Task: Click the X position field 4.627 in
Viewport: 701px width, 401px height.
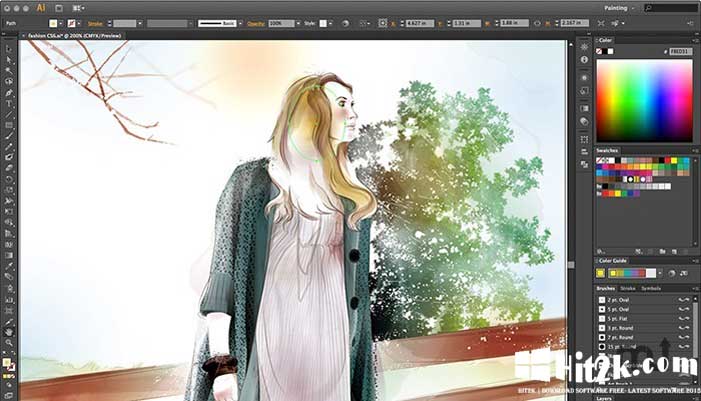Action: [420, 23]
